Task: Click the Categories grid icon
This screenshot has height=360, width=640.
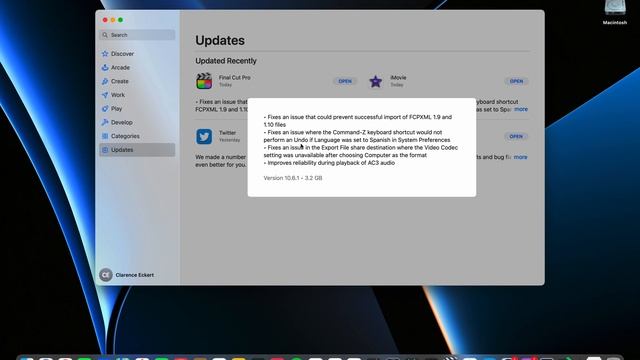Action: 105,136
